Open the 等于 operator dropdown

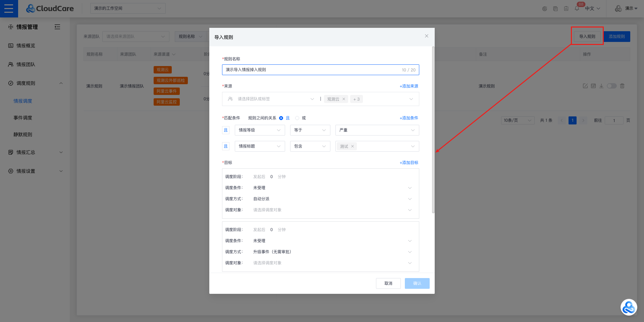(310, 130)
